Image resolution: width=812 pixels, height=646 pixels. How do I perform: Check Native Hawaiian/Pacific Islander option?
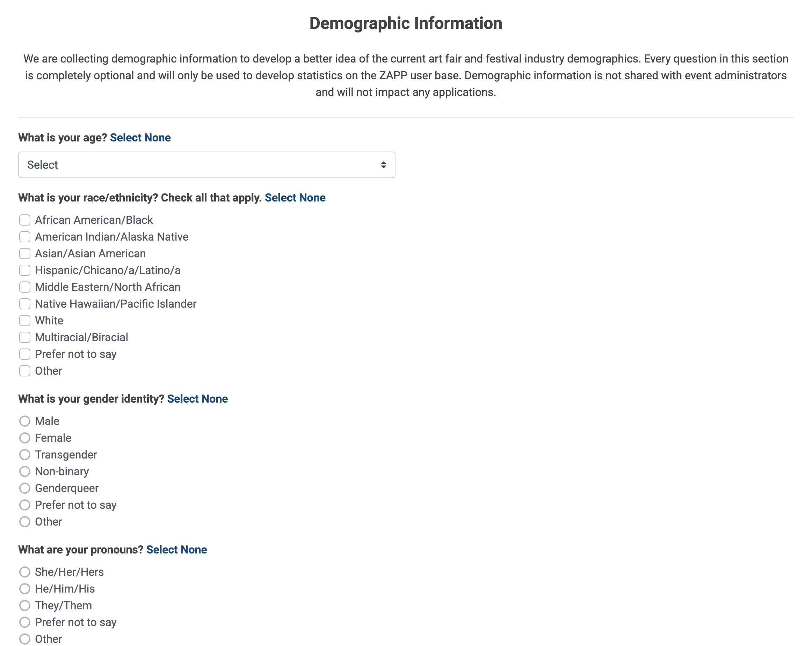coord(25,303)
